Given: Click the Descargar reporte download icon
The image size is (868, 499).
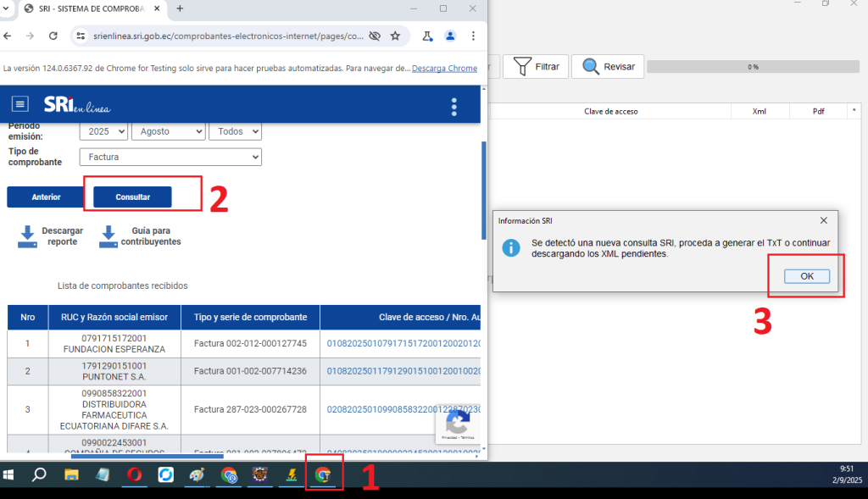Looking at the screenshot, I should click(28, 236).
